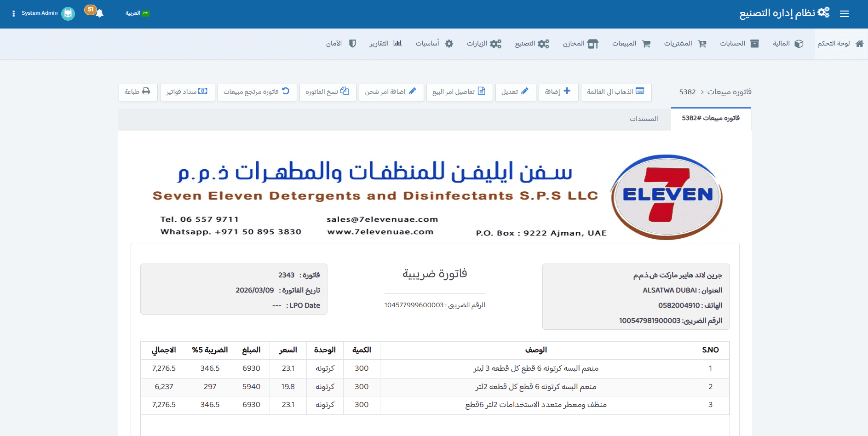Screen dimensions: 868x436
Task: Click الذهاب الى القائمة go to list button
Action: [x=616, y=92]
